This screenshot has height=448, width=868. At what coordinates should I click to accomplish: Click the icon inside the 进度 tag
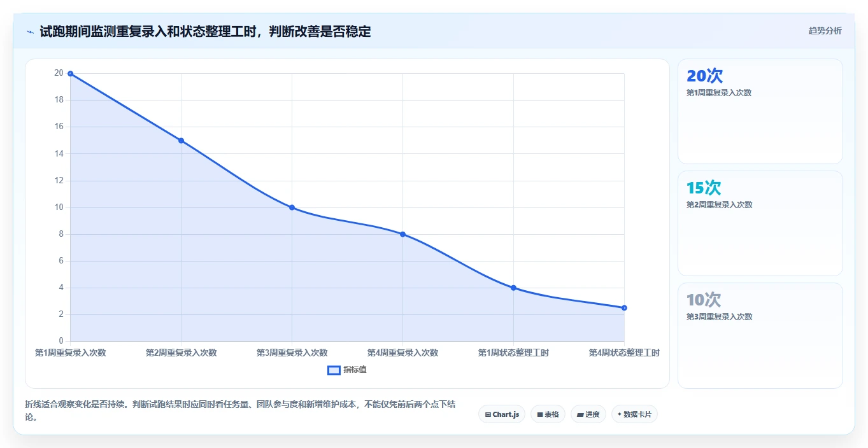580,415
